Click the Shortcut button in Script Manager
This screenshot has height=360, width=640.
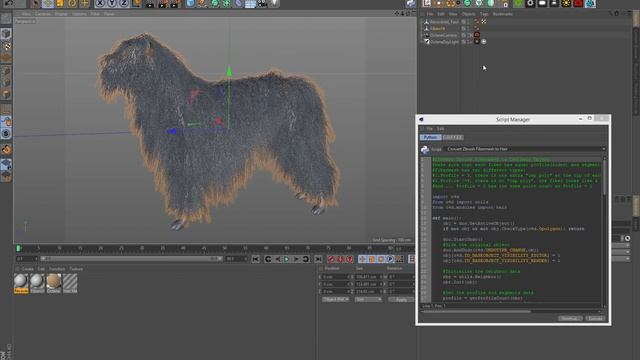tap(570, 318)
